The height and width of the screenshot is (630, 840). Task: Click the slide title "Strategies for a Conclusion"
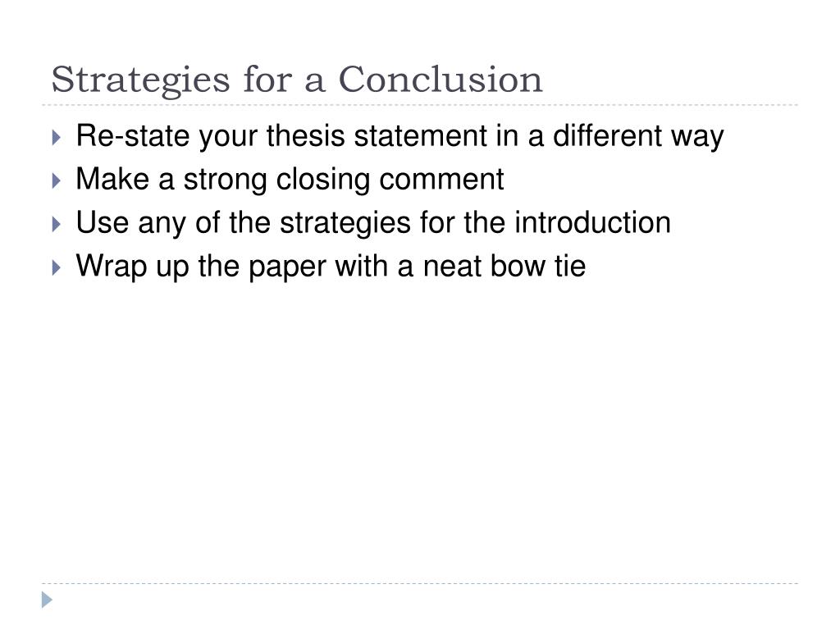[x=297, y=80]
